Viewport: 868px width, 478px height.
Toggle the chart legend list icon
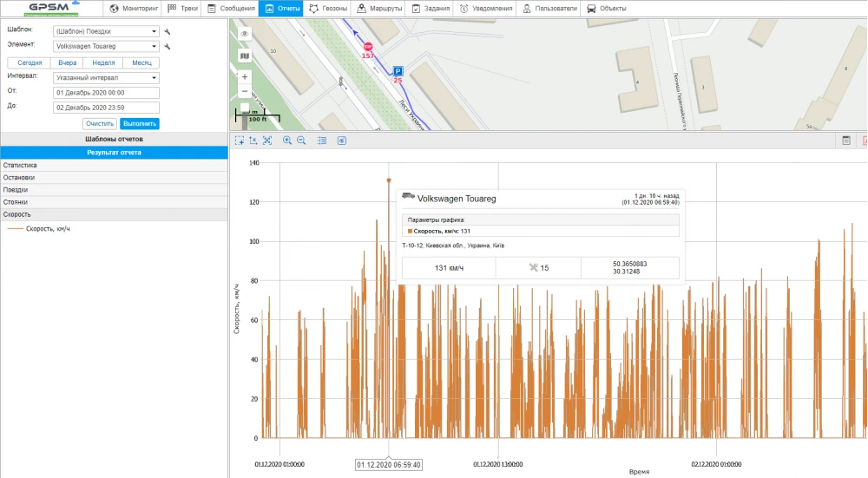click(x=322, y=141)
